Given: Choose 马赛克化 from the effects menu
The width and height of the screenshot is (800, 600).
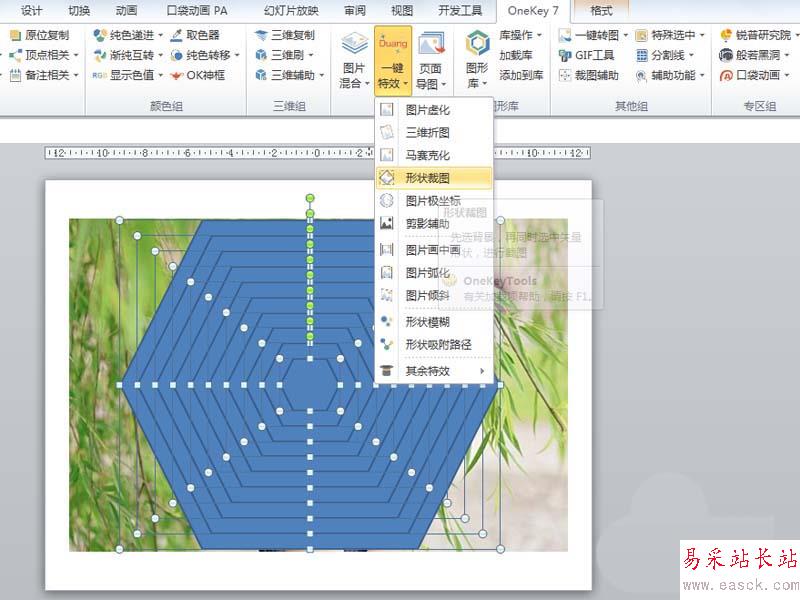Looking at the screenshot, I should coord(434,155).
